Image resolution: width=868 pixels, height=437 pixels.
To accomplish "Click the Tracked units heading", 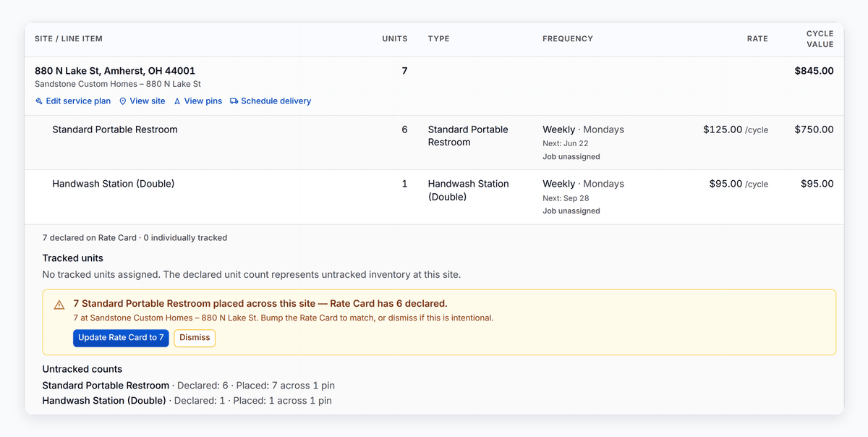I will tap(72, 258).
